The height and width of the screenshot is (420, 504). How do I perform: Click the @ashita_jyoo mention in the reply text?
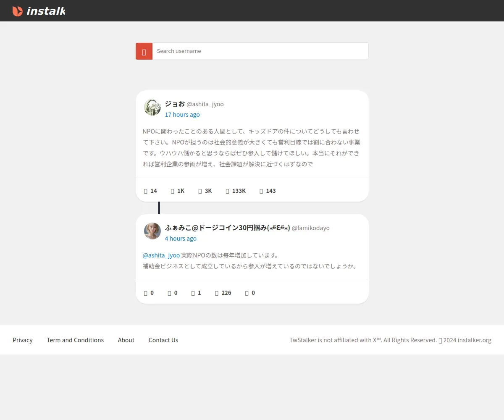161,255
